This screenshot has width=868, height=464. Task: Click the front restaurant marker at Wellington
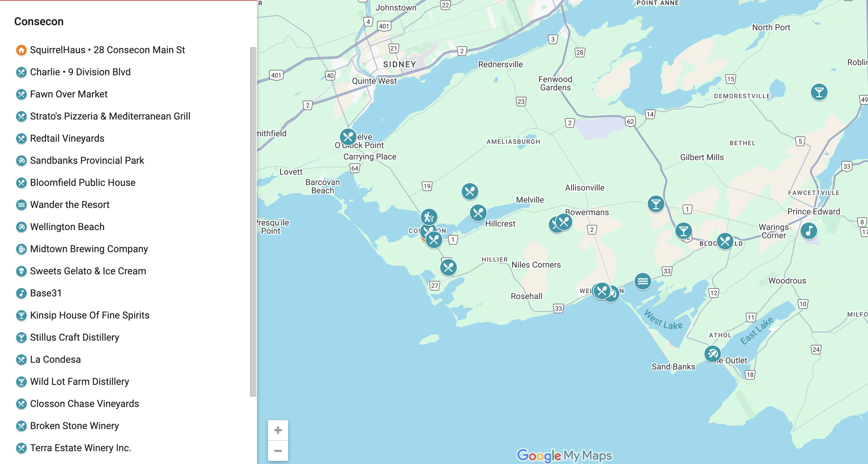click(x=602, y=291)
